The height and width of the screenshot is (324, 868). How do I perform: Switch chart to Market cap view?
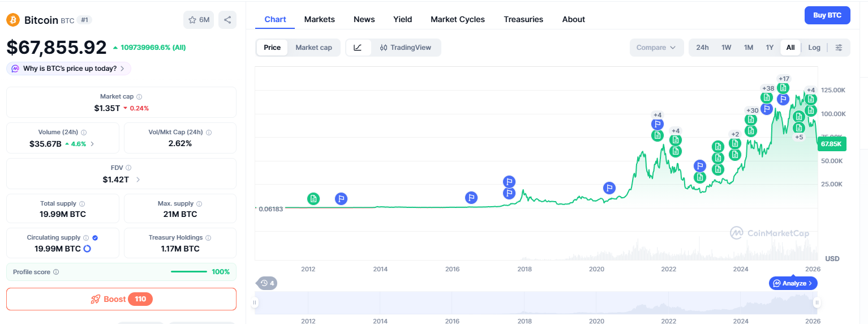313,48
